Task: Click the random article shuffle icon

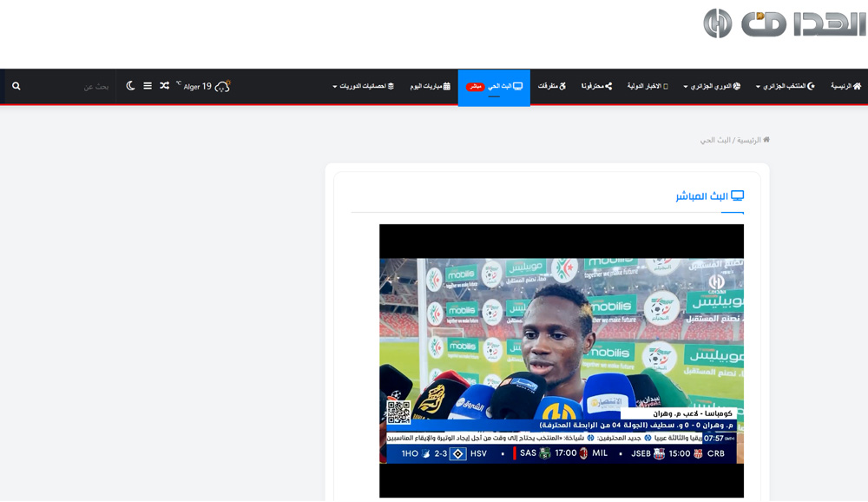Action: tap(164, 86)
